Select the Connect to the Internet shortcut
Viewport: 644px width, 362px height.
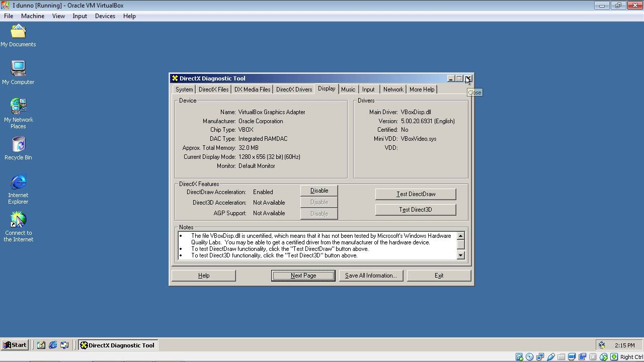18,227
